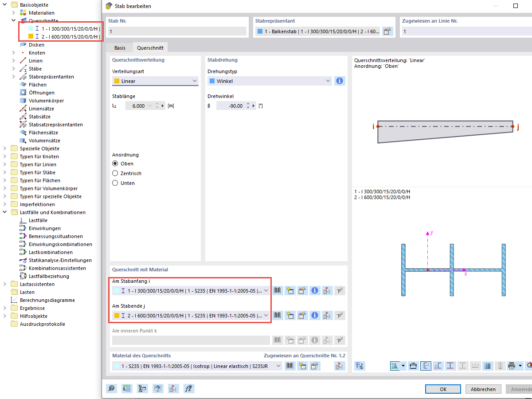This screenshot has height=399, width=532.
Task: Show section info for Stabanfang i
Action: [x=315, y=291]
